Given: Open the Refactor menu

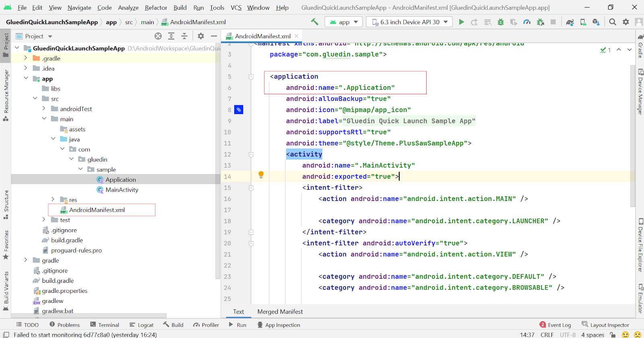Looking at the screenshot, I should [156, 8].
